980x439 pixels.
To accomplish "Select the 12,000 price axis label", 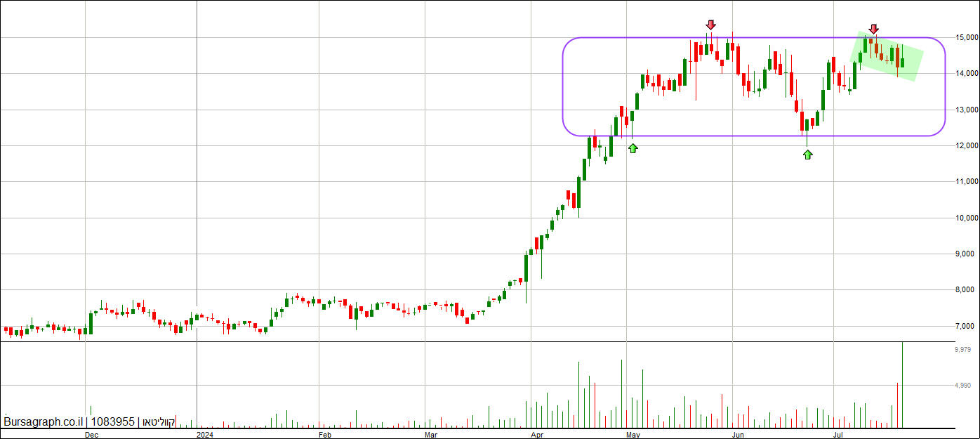I will tap(967, 145).
